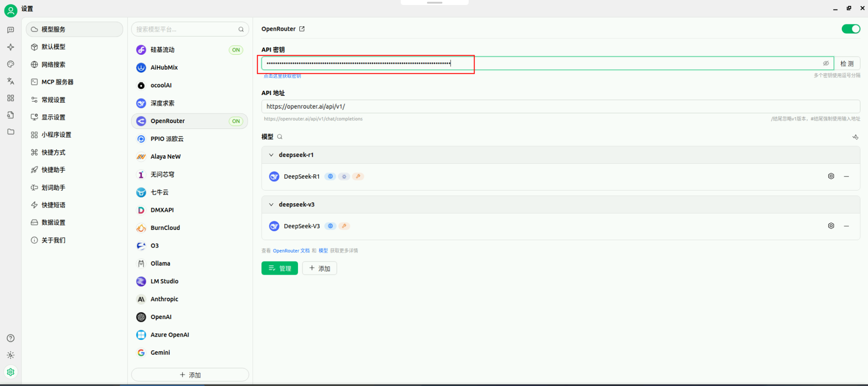Screen dimensions: 868x386
Task: Select the Gemini provider
Action: point(190,353)
